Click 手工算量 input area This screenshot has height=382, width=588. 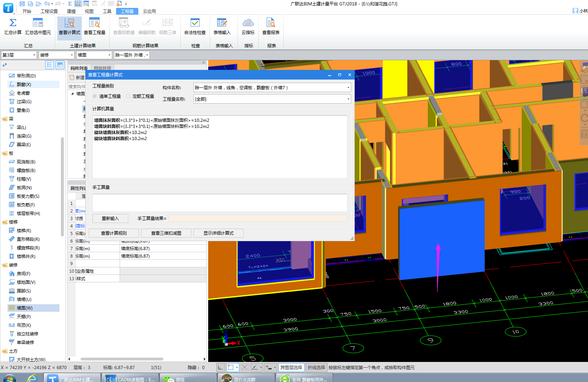point(220,202)
